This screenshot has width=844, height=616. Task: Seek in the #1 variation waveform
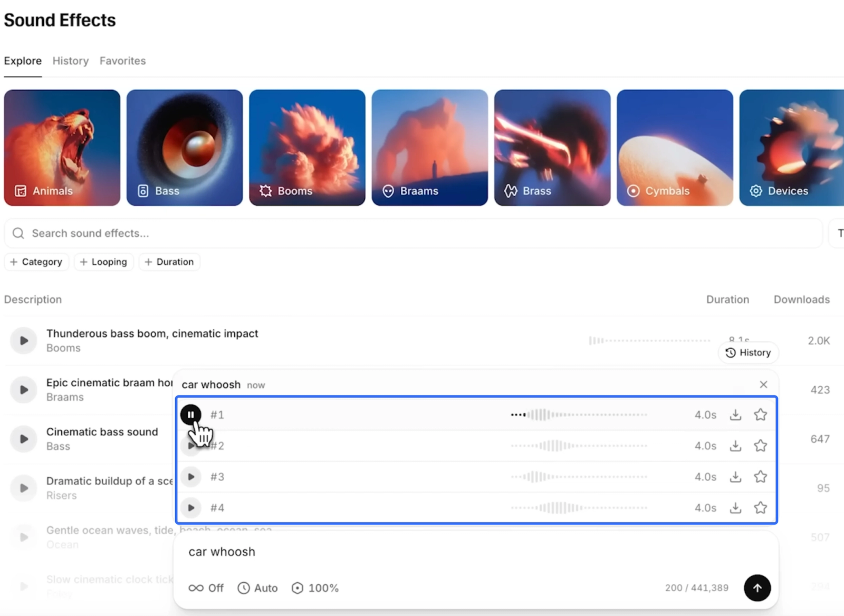(x=579, y=415)
